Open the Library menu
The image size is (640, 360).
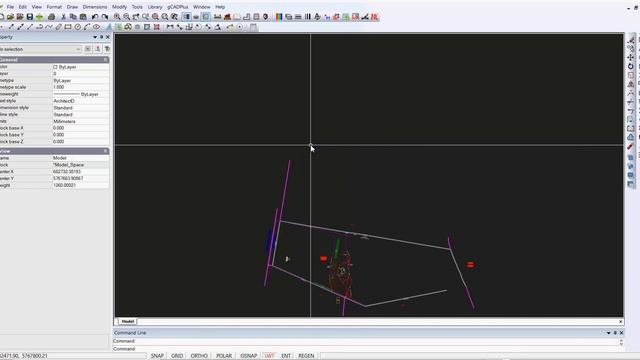(155, 7)
